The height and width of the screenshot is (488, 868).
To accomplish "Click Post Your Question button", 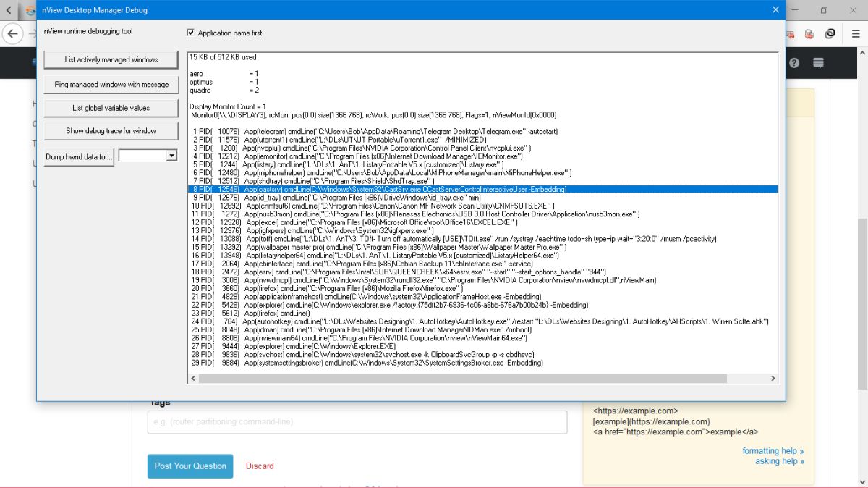I will click(x=190, y=466).
